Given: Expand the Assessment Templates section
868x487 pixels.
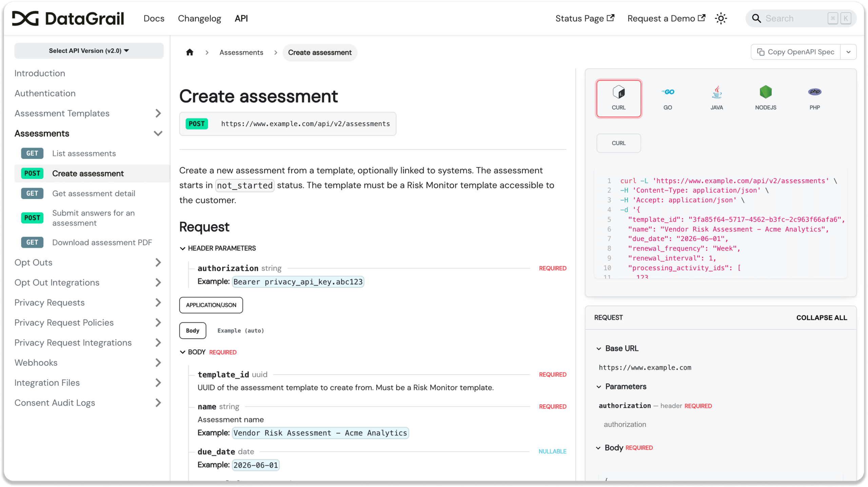Looking at the screenshot, I should tap(158, 113).
